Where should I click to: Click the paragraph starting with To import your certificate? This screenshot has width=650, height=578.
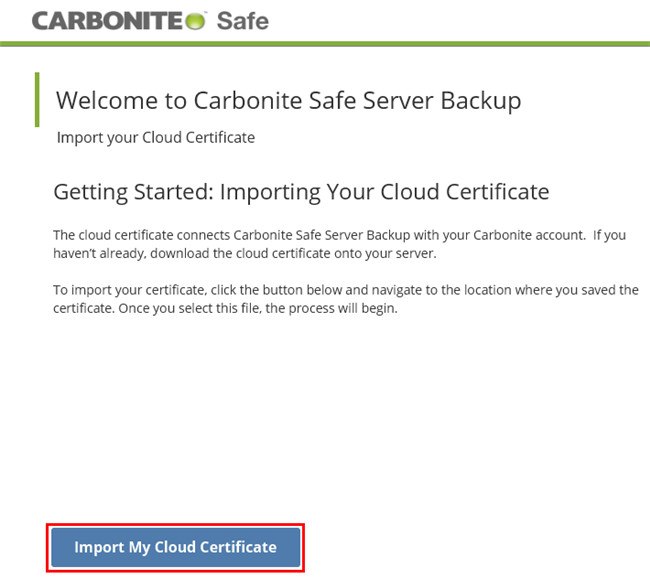[x=344, y=298]
